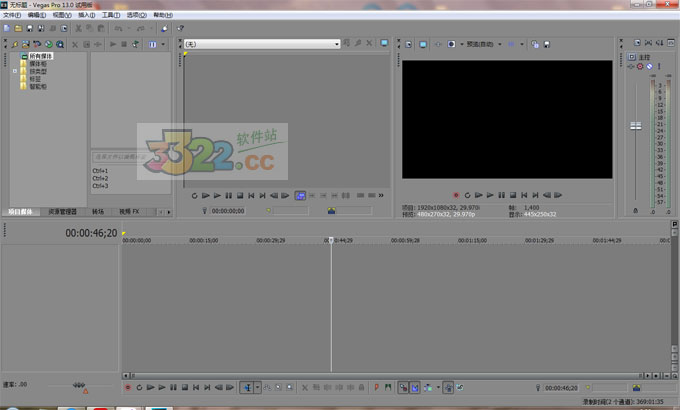Open the 工具 (Tools) menu
Screen dimensions: 680x410
click(x=111, y=15)
